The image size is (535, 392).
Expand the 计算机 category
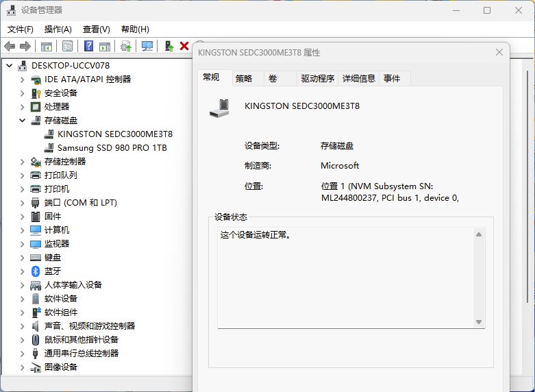click(23, 230)
